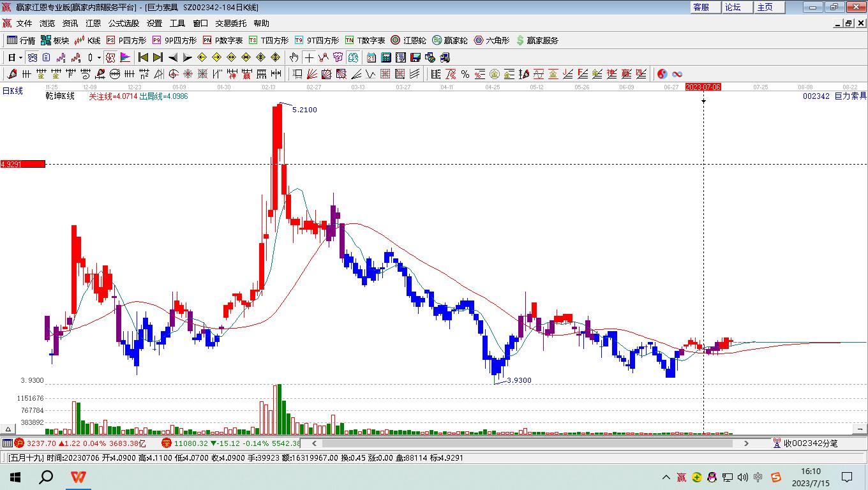
Task: Open the 浏览 menu
Action: pos(47,24)
